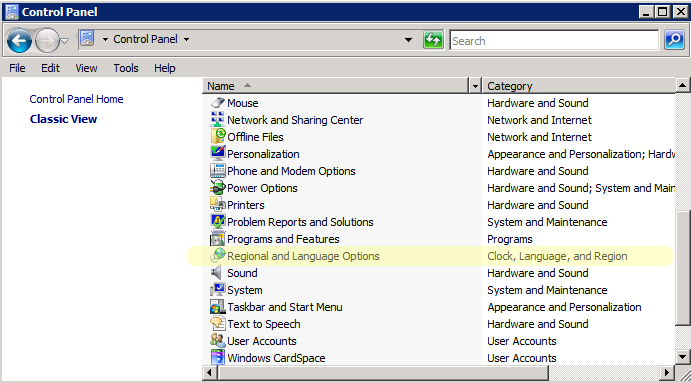Select Classic View link

point(64,119)
